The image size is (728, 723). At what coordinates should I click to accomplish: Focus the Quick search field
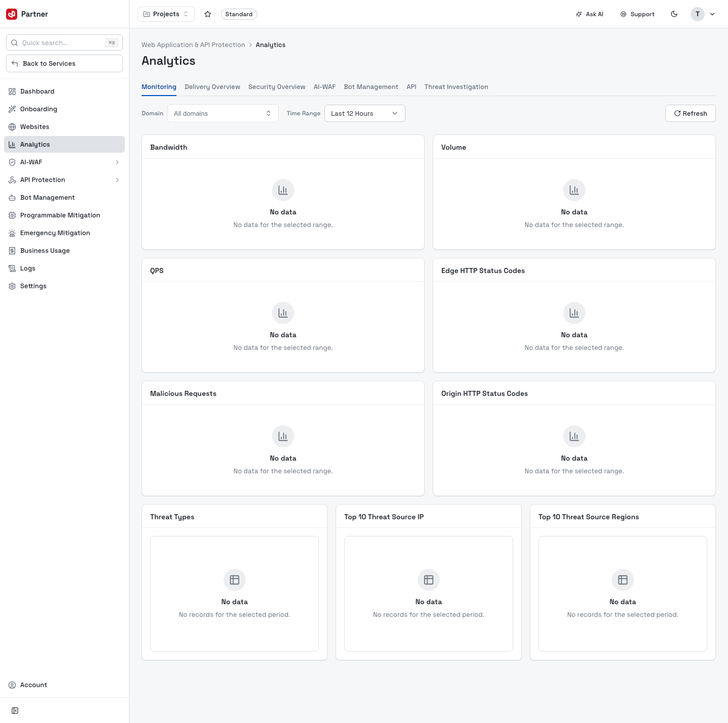pos(64,43)
